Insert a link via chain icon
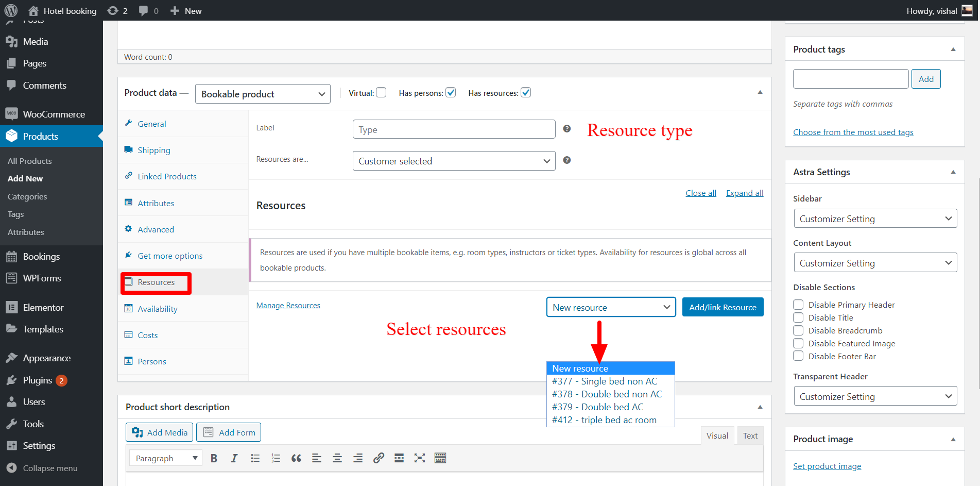 pos(379,458)
